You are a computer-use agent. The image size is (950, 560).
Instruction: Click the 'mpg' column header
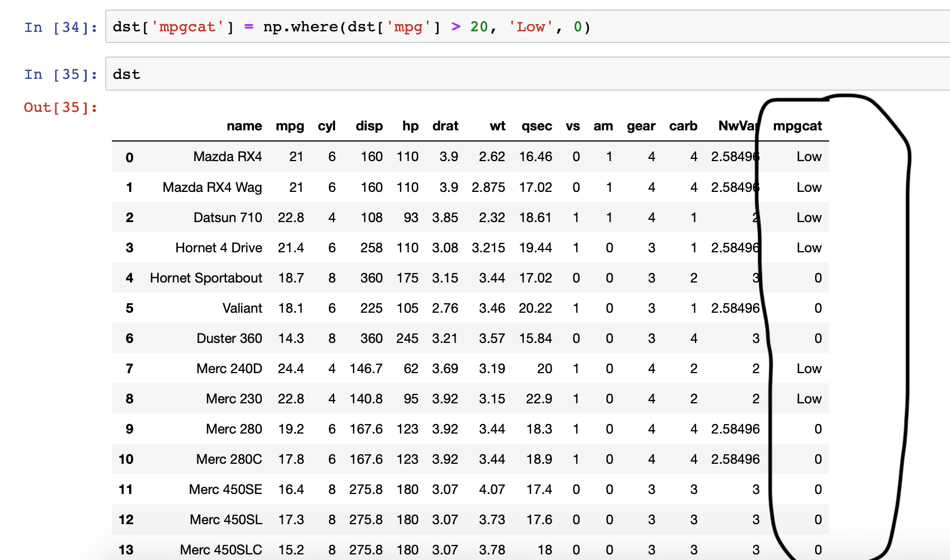click(x=290, y=126)
